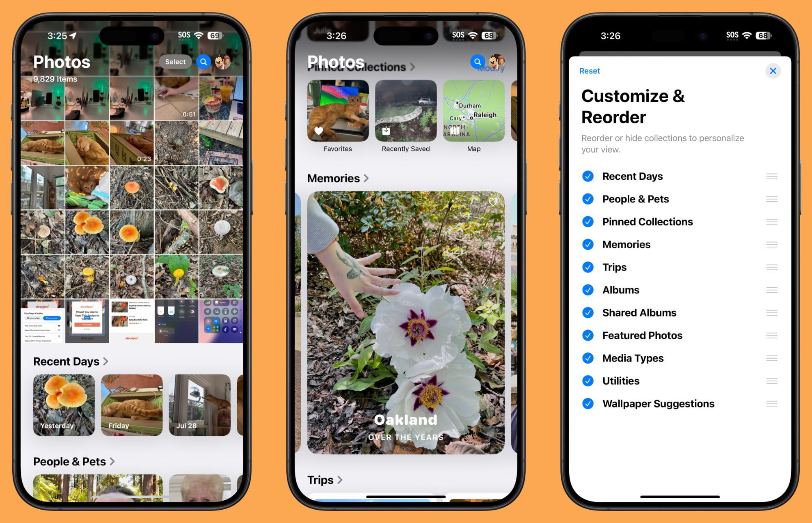Tap the Search icon in Photos
Screen dimensions: 812x523
203,61
